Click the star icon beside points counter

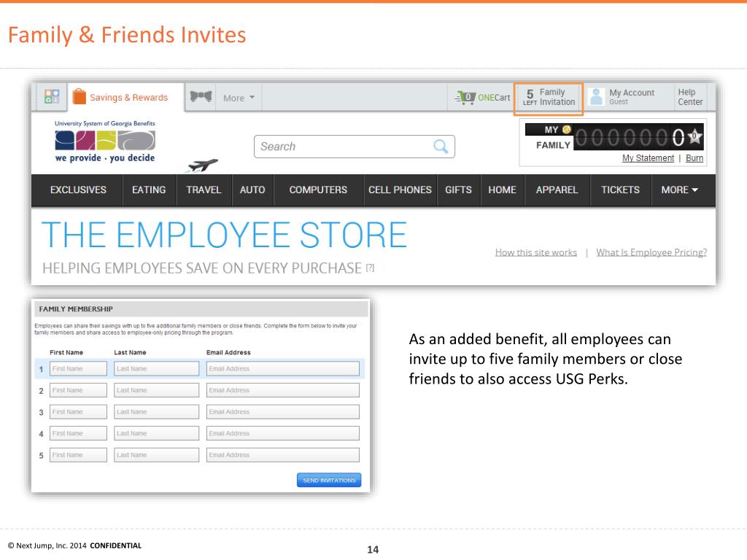[x=694, y=136]
